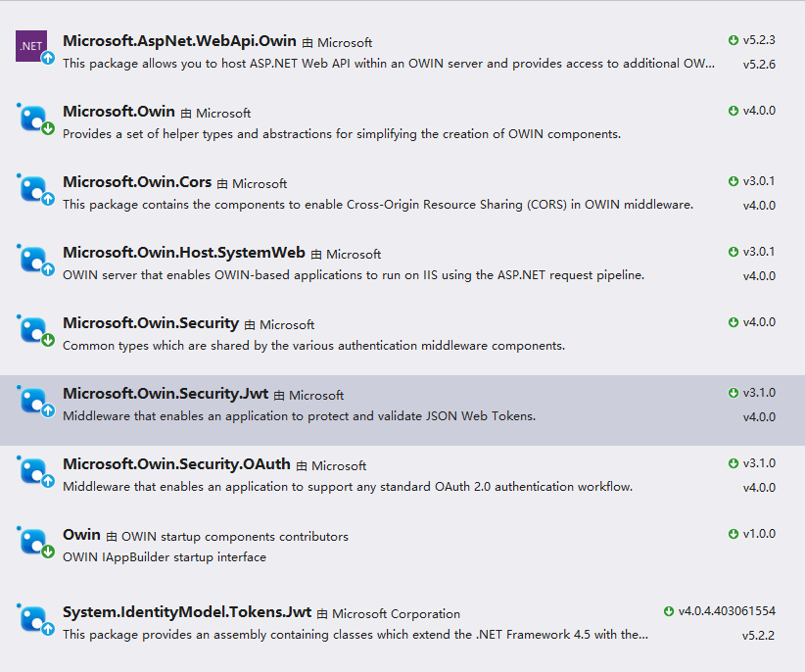Toggle selection of the Microsoft.AspNet.WebApi.Owin entry
The height and width of the screenshot is (672, 805).
[392, 54]
